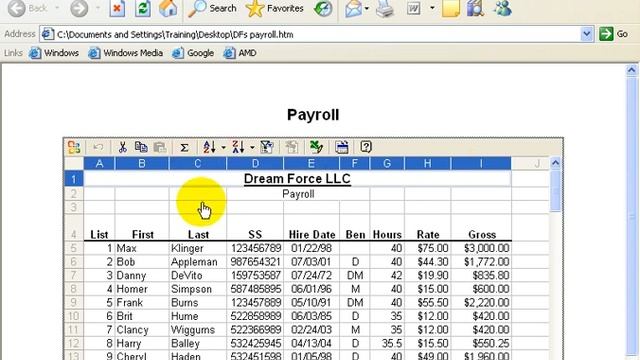Image resolution: width=640 pixels, height=360 pixels.
Task: Click the Stop loading icon
Action: [x=117, y=8]
